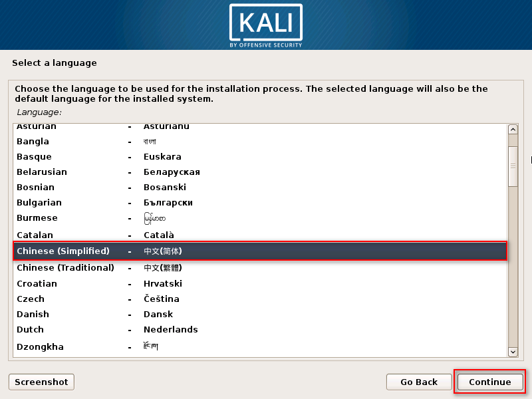The image size is (532, 399).
Task: Select the Bosnian language row
Action: [260, 188]
